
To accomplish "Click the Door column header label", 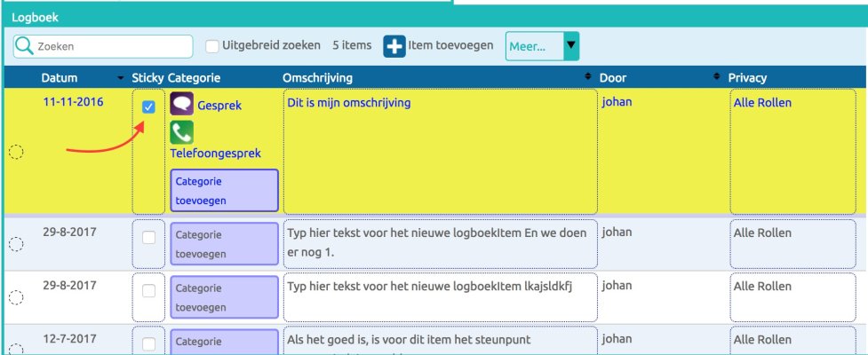I will pos(613,78).
